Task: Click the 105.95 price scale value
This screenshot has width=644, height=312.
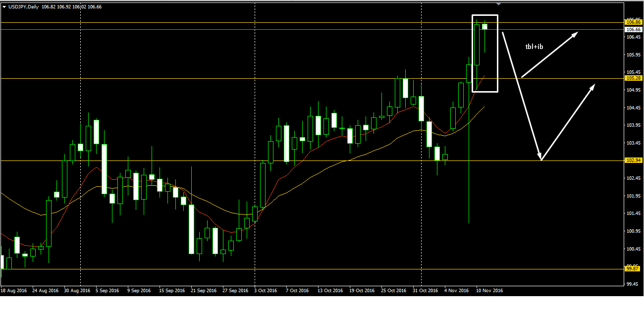Action: coord(634,55)
